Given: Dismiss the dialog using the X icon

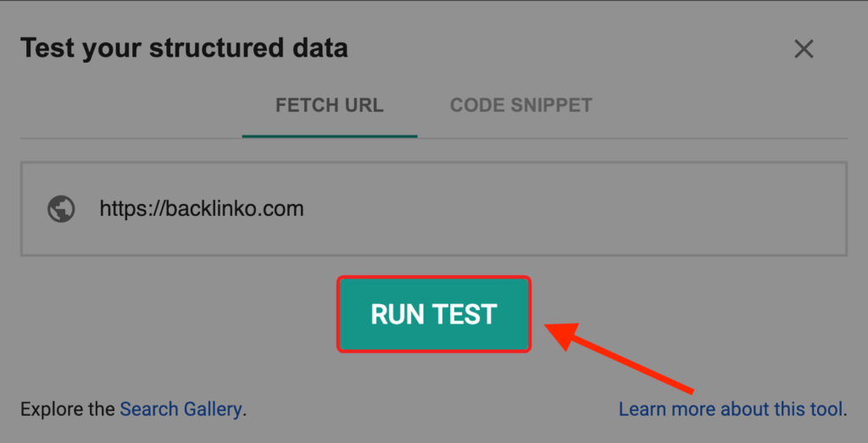Looking at the screenshot, I should pos(804,49).
